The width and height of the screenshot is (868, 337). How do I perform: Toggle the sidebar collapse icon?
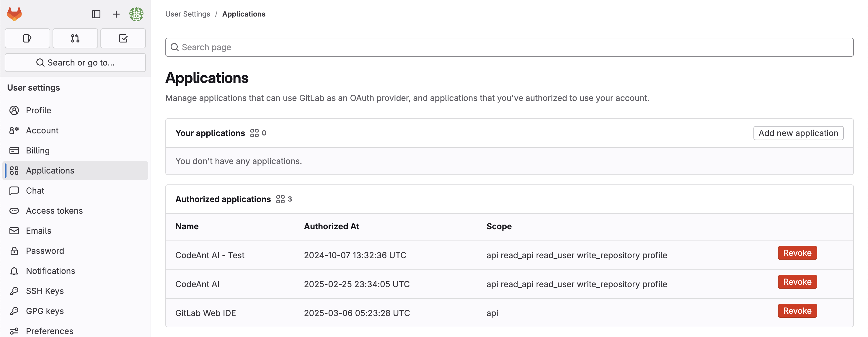[x=96, y=14]
